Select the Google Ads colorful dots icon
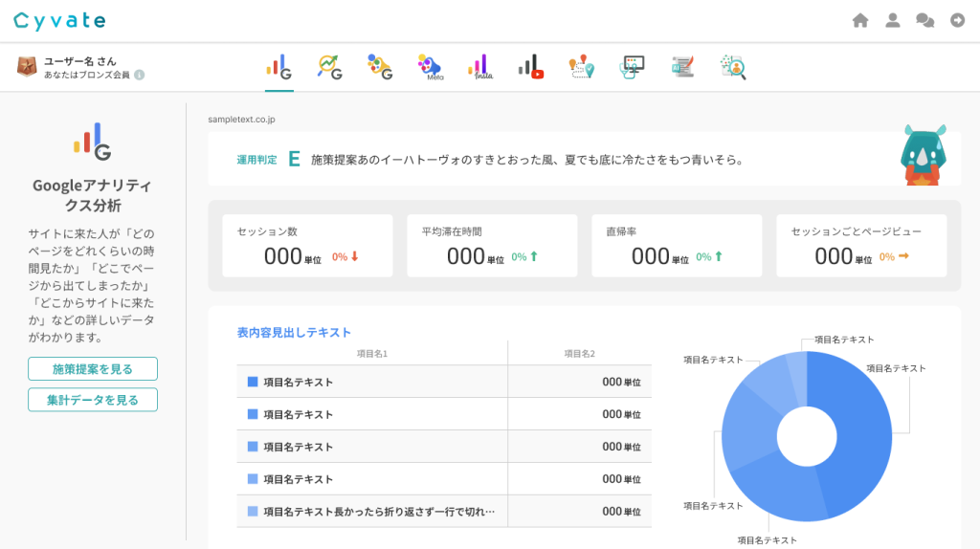 click(x=380, y=66)
